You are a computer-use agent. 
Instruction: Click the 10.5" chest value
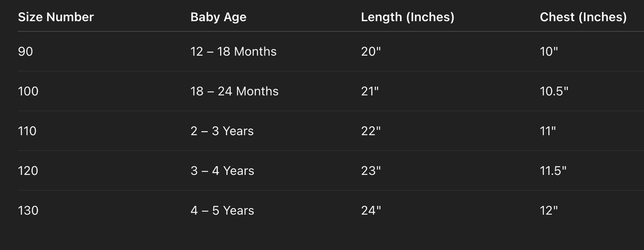pos(554,91)
